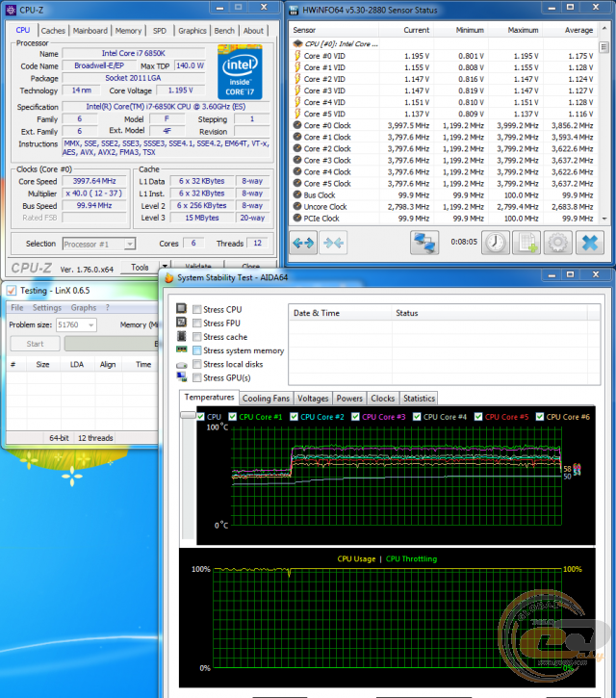Screen dimensions: 616x698
Task: Click the Stress FPU icon
Action: 181,322
